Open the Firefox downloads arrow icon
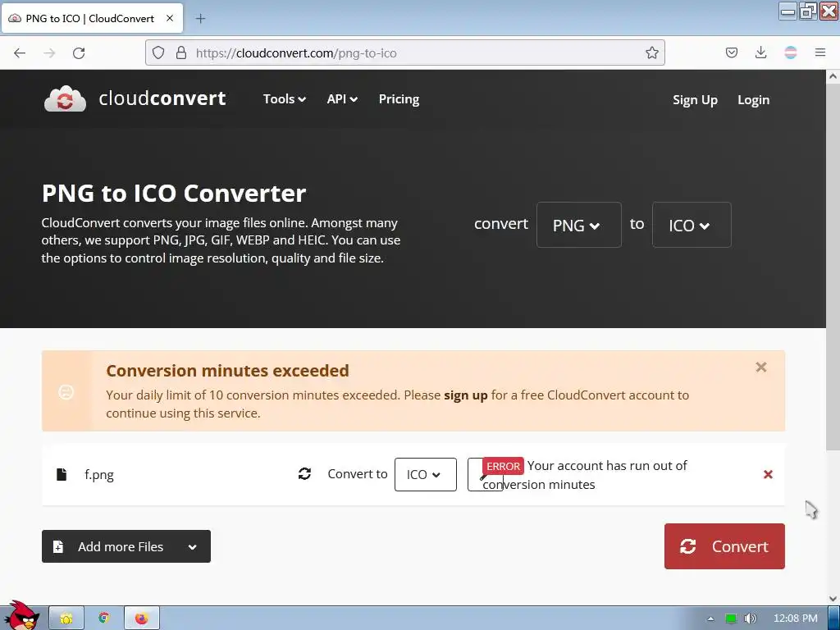 click(x=760, y=52)
